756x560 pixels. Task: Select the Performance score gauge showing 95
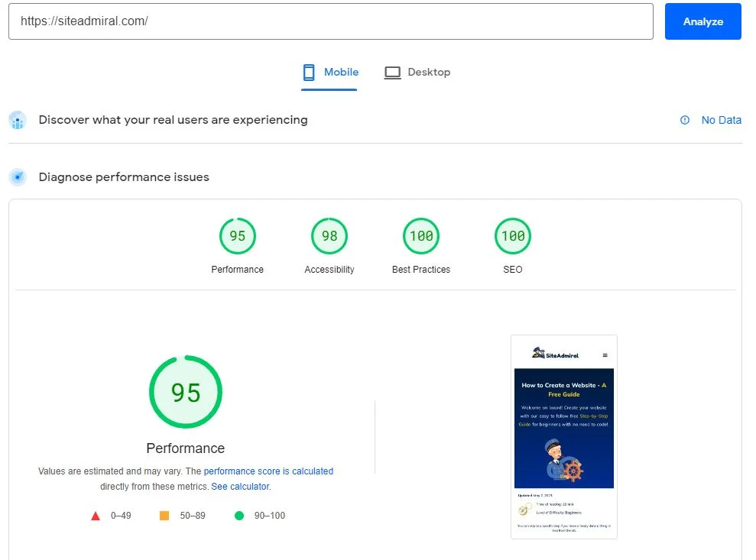pos(237,236)
